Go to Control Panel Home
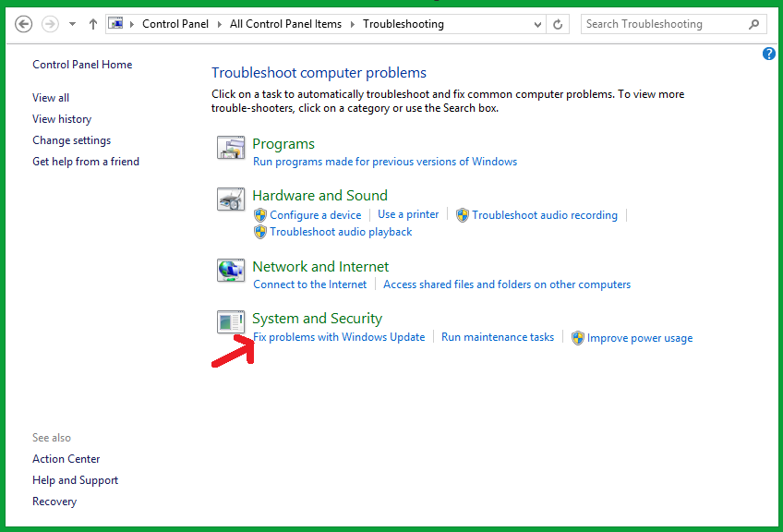This screenshot has width=783, height=532. 82,65
